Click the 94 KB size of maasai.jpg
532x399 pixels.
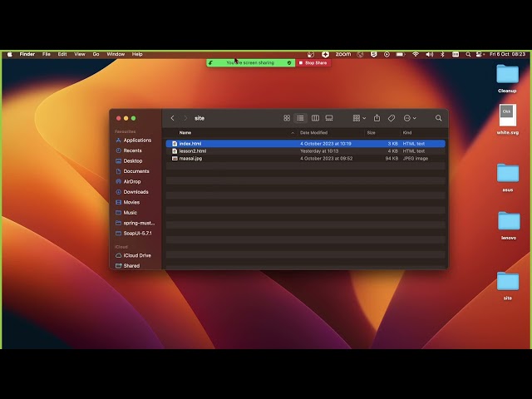[x=392, y=159]
